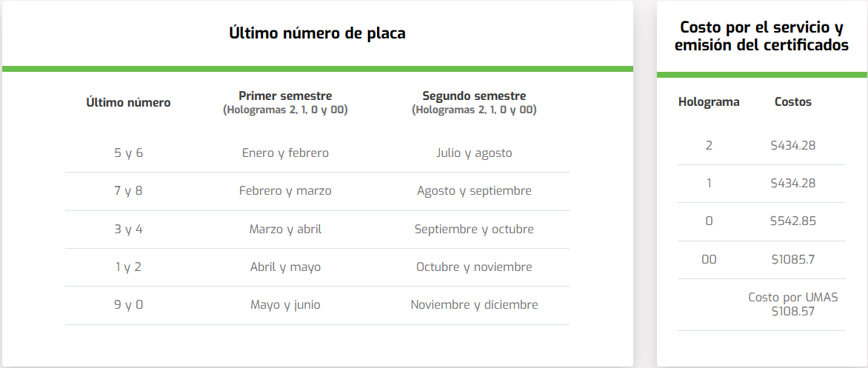Click the 'Costo por UMAS $108.57' text
868x368 pixels.
click(x=792, y=304)
